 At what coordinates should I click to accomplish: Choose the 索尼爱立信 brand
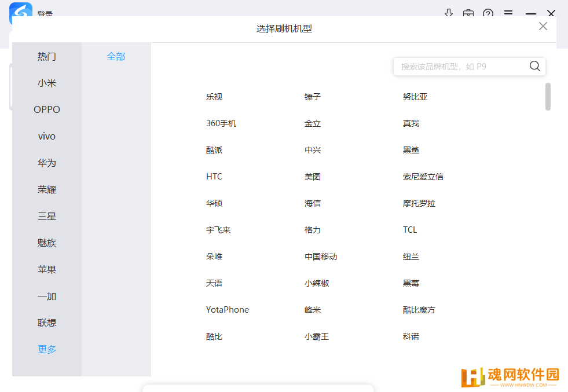coord(423,177)
